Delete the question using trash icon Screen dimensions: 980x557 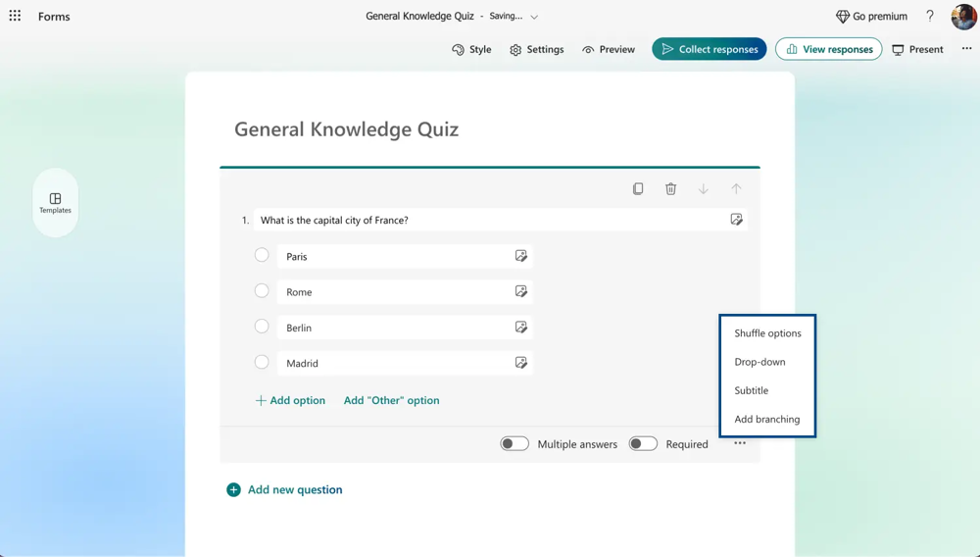(670, 188)
